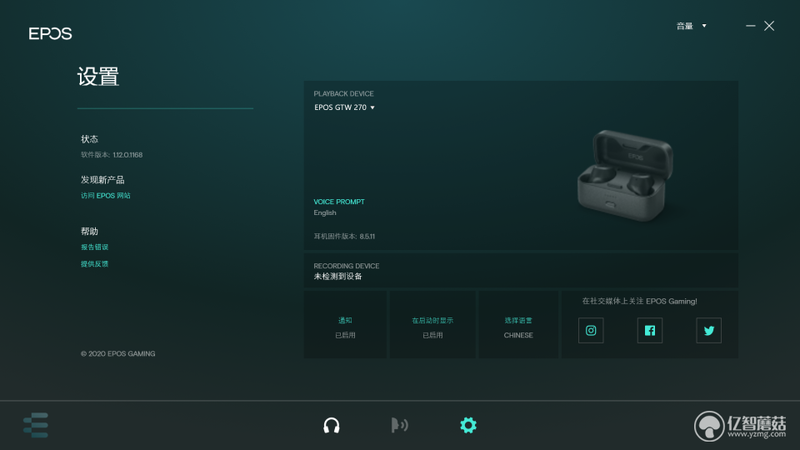Click the 软件版本 1.12.0.1168 text
The image size is (800, 450).
tap(112, 155)
